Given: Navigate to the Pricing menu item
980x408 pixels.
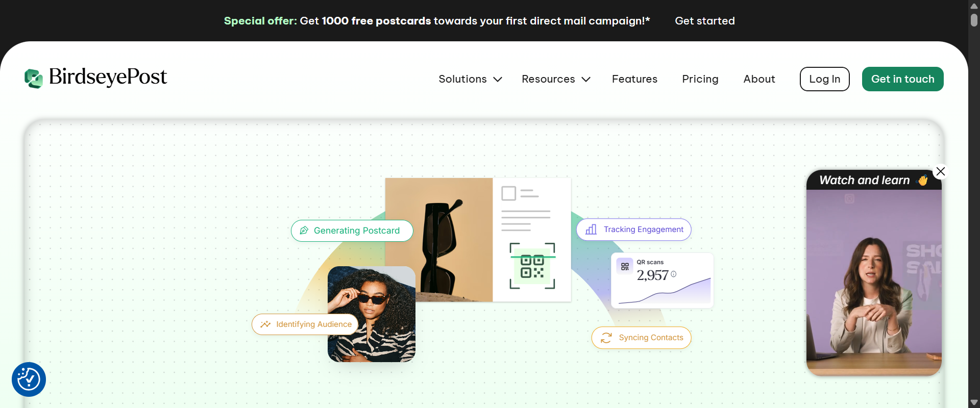Looking at the screenshot, I should pyautogui.click(x=700, y=79).
